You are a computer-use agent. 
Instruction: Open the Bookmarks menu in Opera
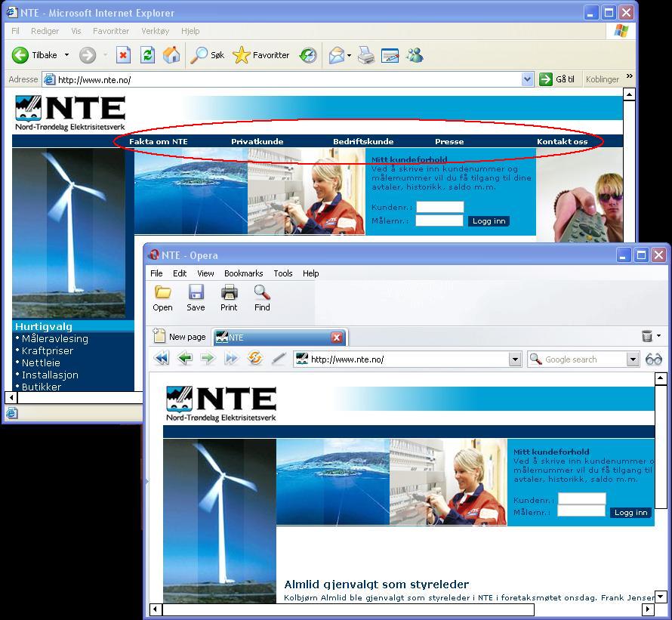(243, 273)
